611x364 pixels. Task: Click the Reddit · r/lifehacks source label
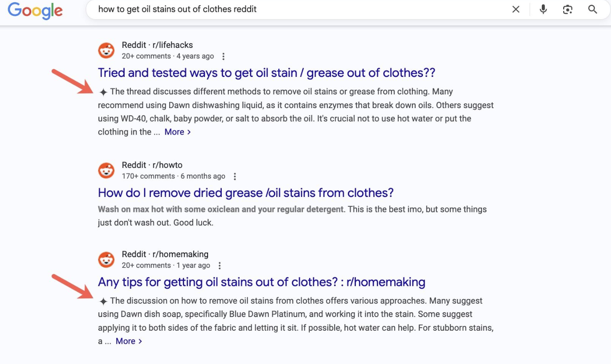[x=157, y=44]
